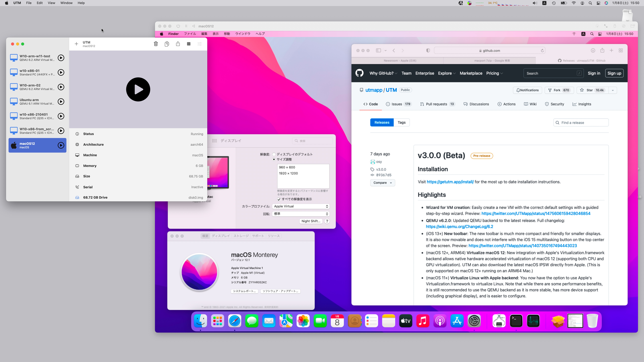Viewport: 644px width, 362px height.
Task: Open Messages in the VM dock
Action: click(x=252, y=321)
